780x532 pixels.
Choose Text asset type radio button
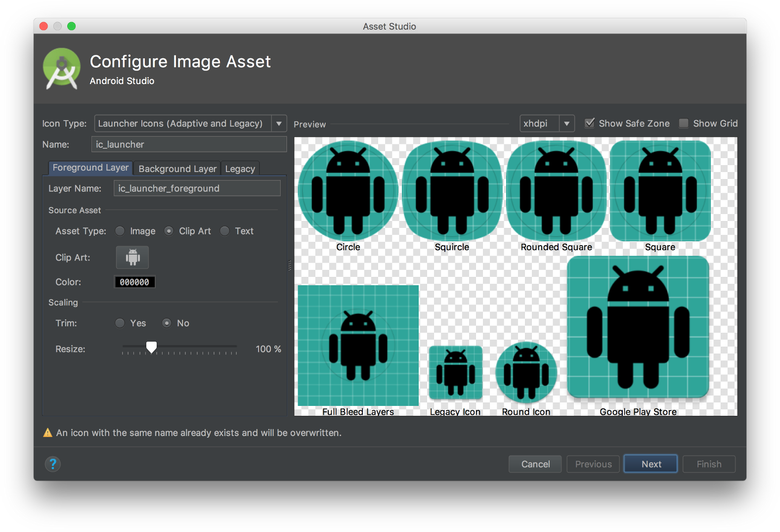coord(225,231)
